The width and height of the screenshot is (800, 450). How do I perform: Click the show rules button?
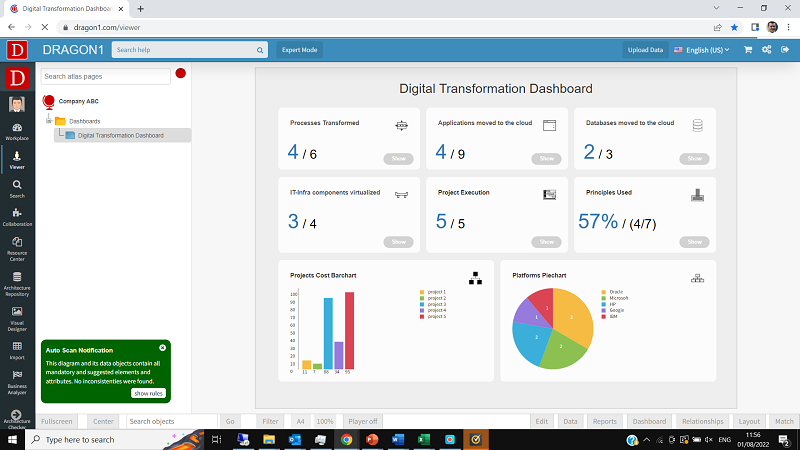(148, 393)
